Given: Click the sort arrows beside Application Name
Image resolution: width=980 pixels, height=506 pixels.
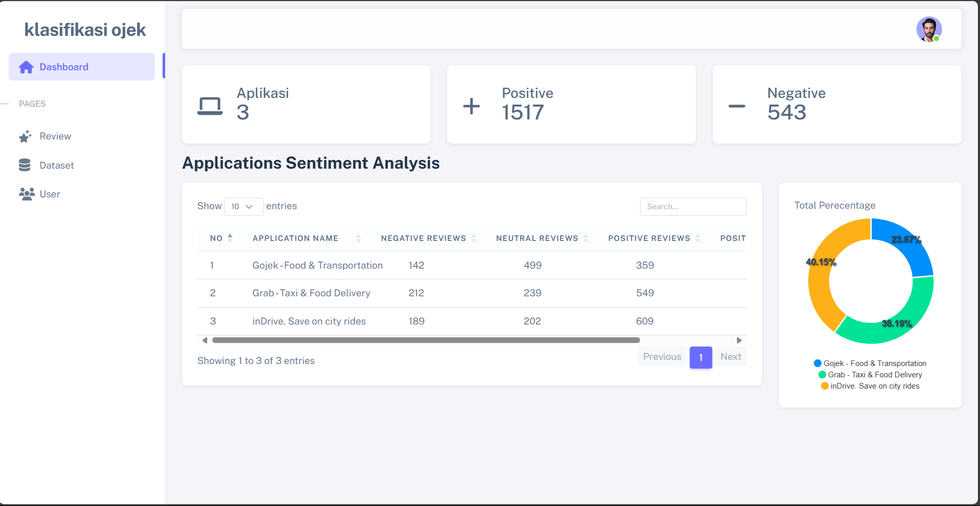Looking at the screenshot, I should [x=358, y=237].
